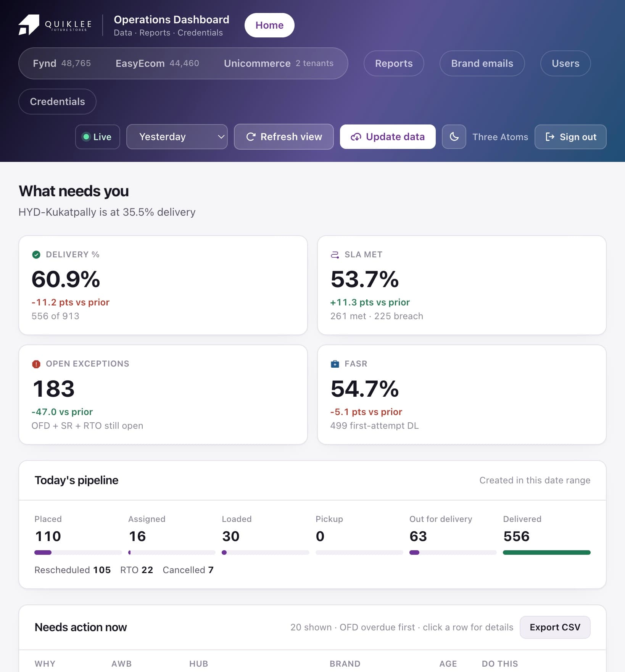The image size is (625, 672).
Task: Click the Delivery % green check icon
Action: (36, 255)
